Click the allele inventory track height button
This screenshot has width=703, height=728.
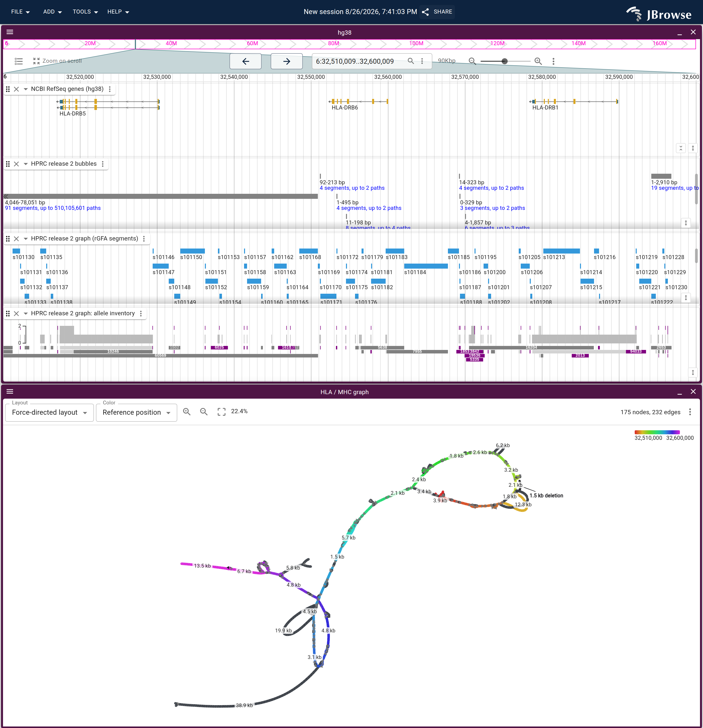(x=693, y=373)
